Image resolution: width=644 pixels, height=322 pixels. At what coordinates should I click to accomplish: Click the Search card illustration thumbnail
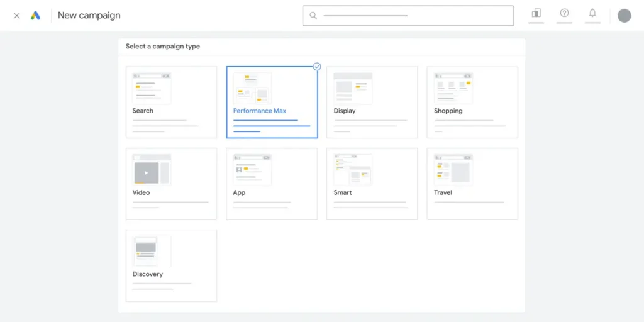pos(152,88)
